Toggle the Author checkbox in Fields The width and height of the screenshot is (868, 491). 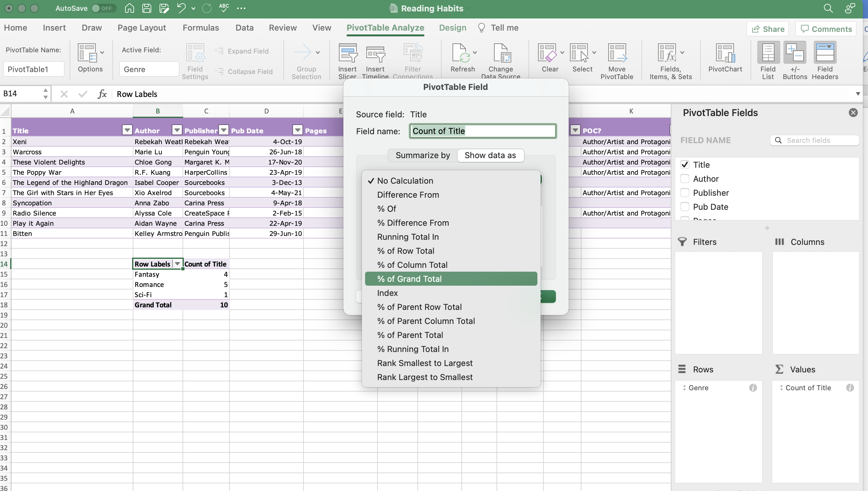click(685, 179)
